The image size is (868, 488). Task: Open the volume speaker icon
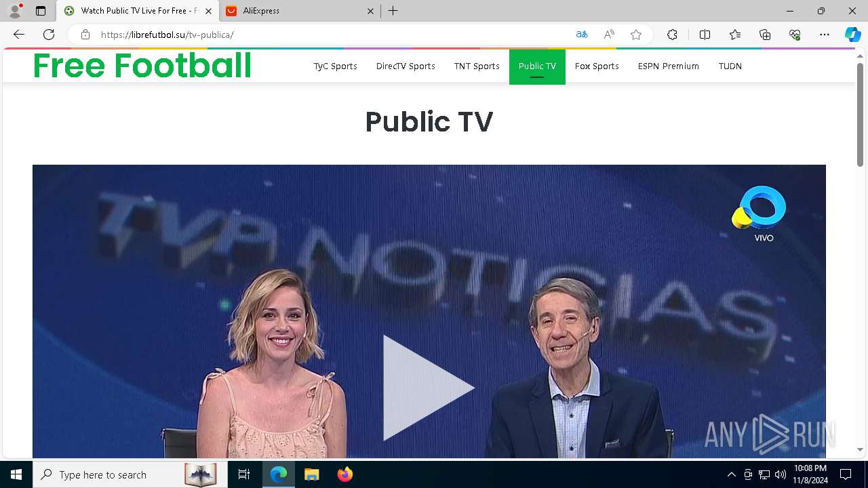click(781, 474)
